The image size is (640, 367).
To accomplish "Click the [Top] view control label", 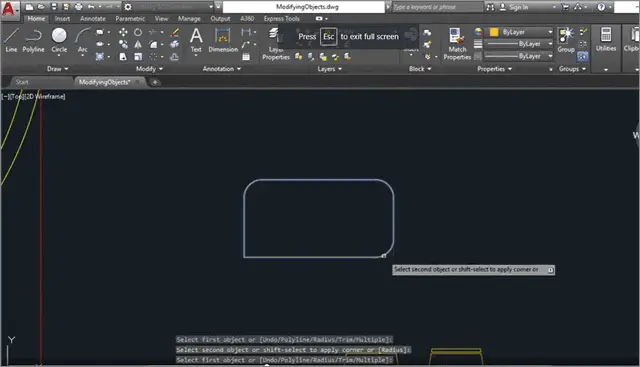I will (x=16, y=96).
